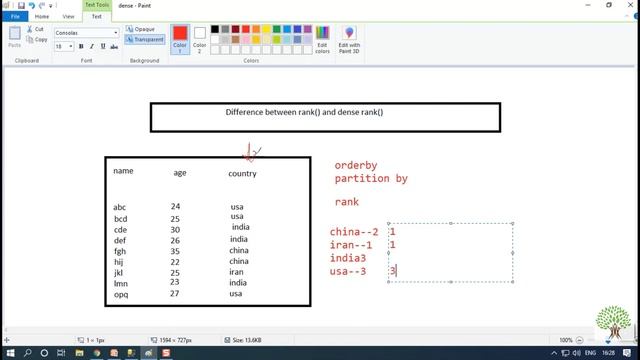Pick the green color swatch
The height and width of the screenshot is (360, 640).
point(277,29)
